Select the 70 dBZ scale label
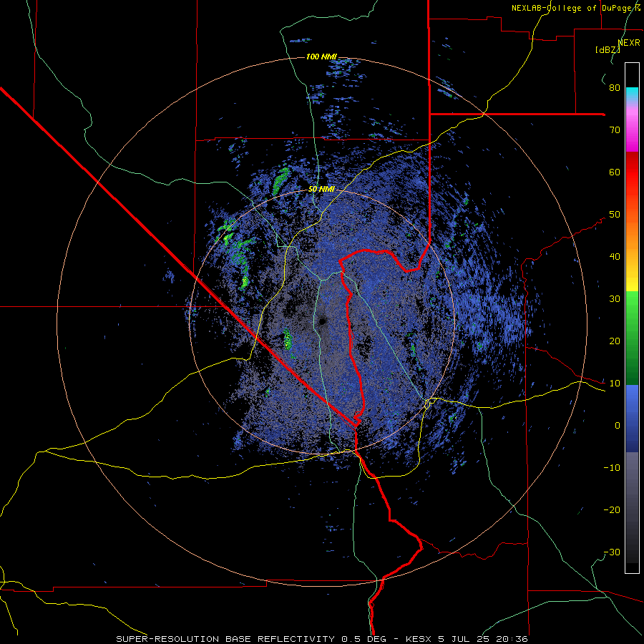The width and height of the screenshot is (644, 644). pyautogui.click(x=615, y=130)
